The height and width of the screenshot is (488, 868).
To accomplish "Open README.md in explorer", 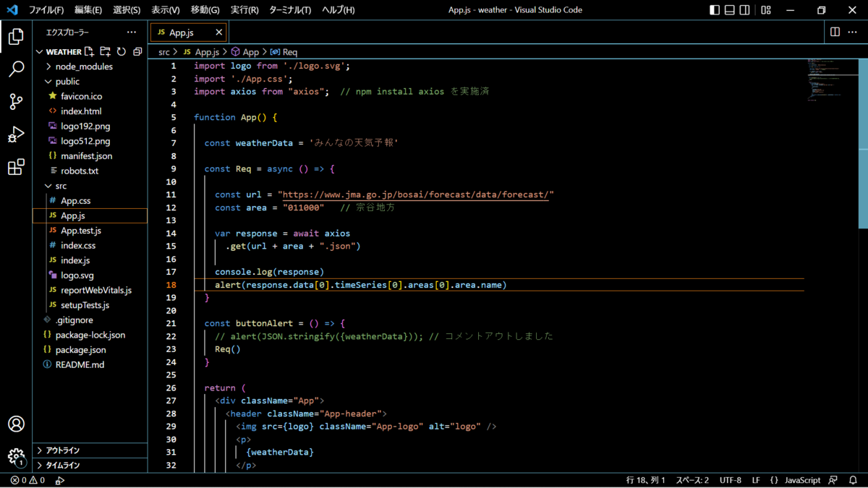I will point(90,365).
